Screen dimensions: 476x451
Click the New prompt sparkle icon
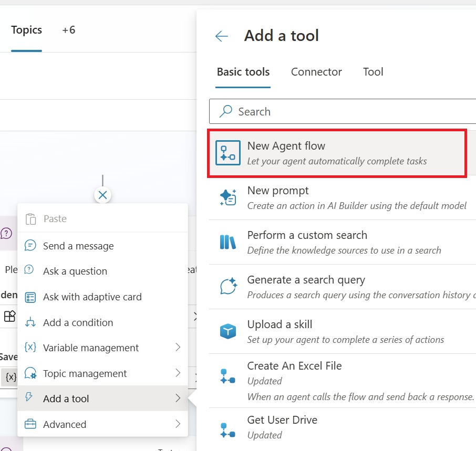(x=228, y=197)
